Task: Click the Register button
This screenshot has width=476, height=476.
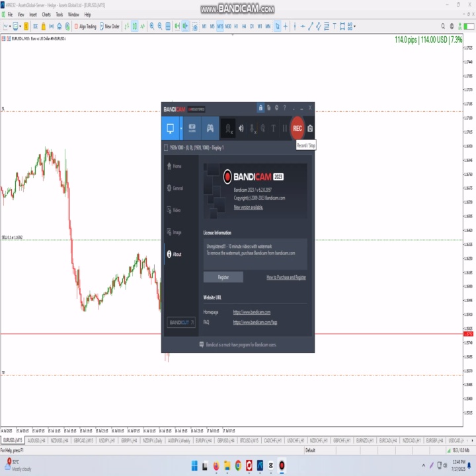Action: click(x=223, y=277)
